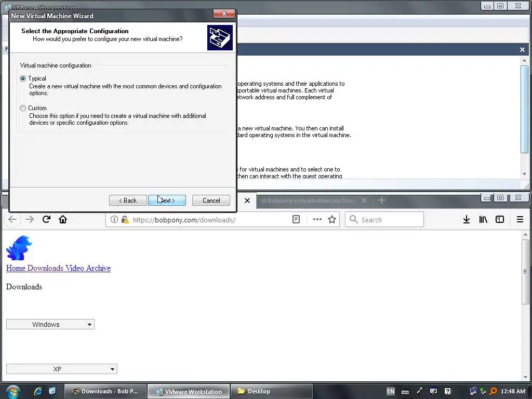532x399 pixels.
Task: Open the Home link on bobpony page
Action: (x=16, y=268)
